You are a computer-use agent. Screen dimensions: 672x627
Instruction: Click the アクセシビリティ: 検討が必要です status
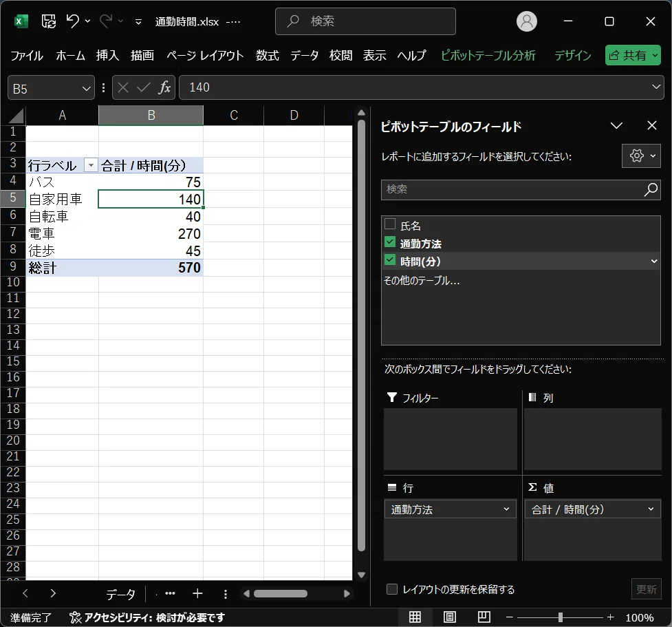[147, 617]
